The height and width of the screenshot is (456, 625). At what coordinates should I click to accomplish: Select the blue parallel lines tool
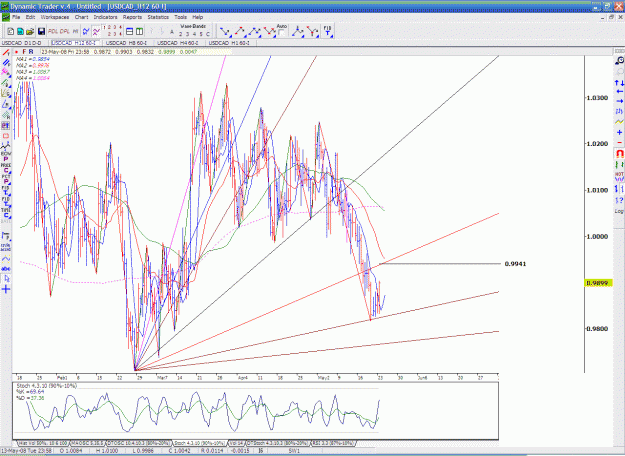pyautogui.click(x=6, y=63)
